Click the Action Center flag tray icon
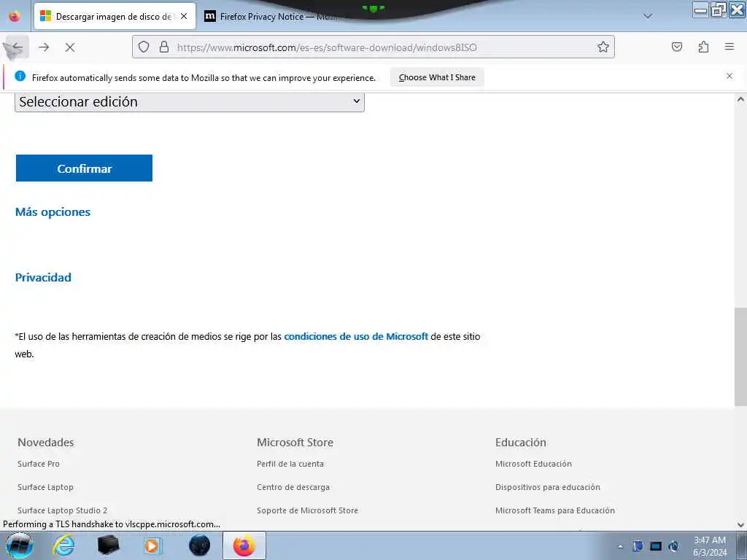Viewport: 747px width, 560px height. (x=638, y=546)
